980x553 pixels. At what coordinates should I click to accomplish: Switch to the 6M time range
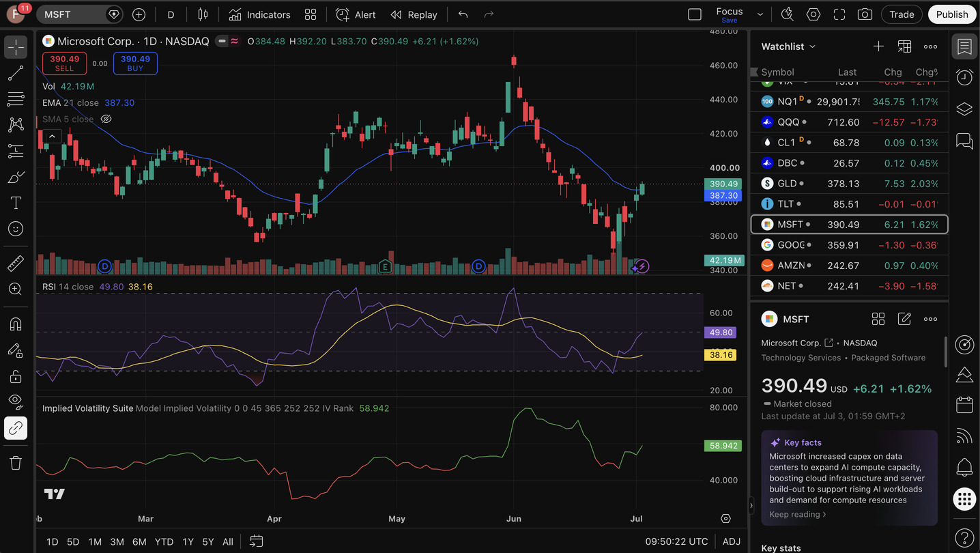[x=139, y=541]
